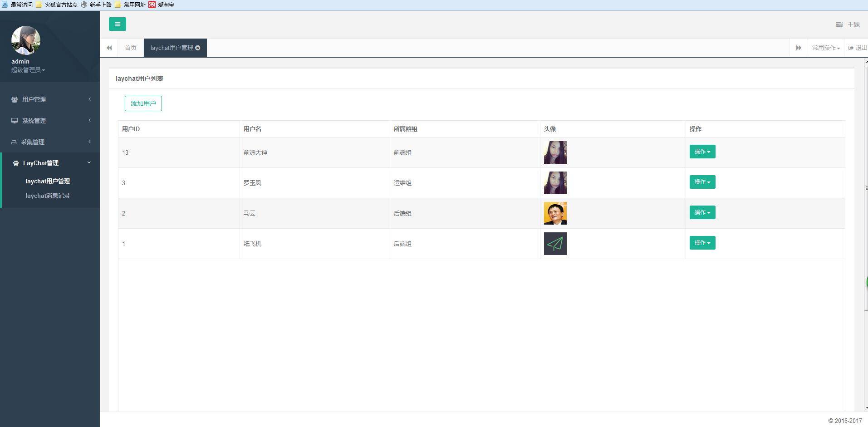Open the 爱淘宝 bookmark
Image resolution: width=868 pixels, height=427 pixels.
162,5
